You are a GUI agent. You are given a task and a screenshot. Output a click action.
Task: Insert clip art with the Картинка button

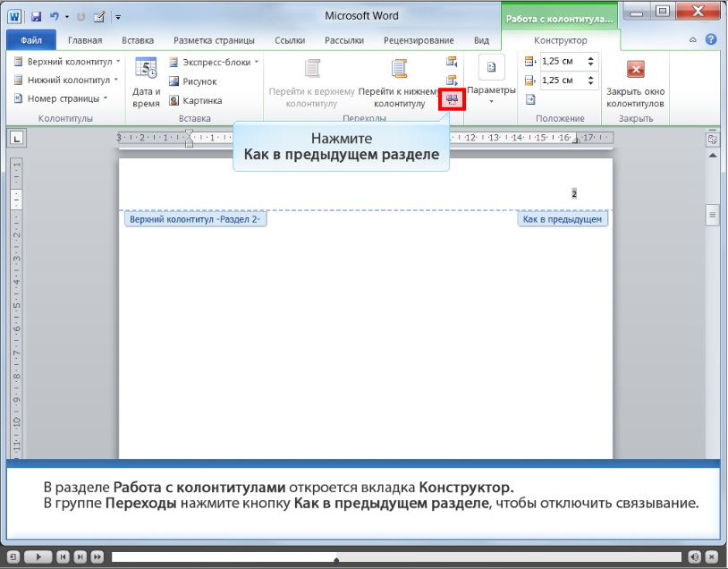click(x=196, y=100)
